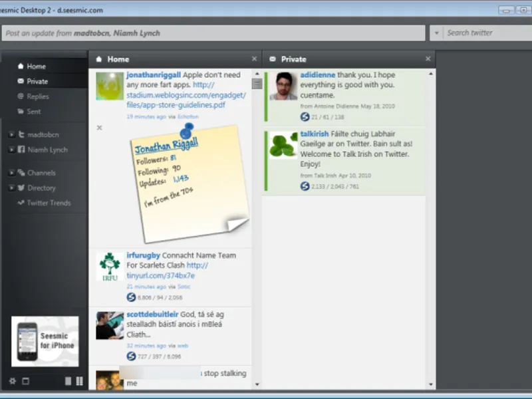Click scottdebuitleir's avatar

110,326
